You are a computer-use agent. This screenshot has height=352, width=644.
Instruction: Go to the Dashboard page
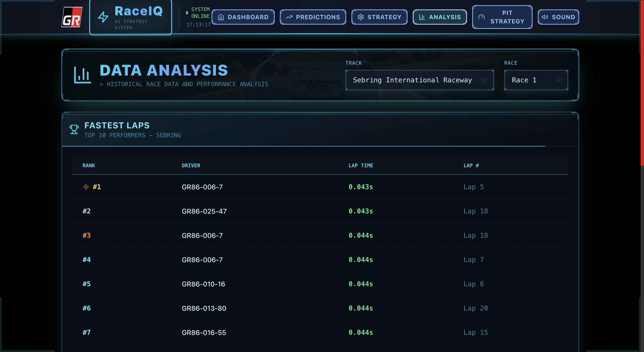point(243,17)
